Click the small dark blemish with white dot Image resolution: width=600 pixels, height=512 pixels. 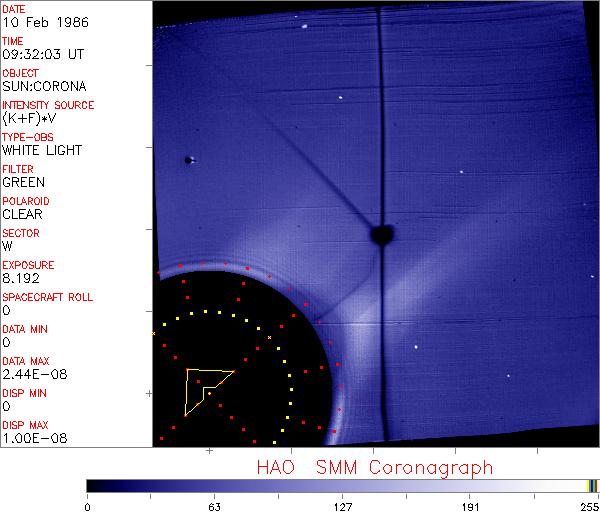point(189,160)
